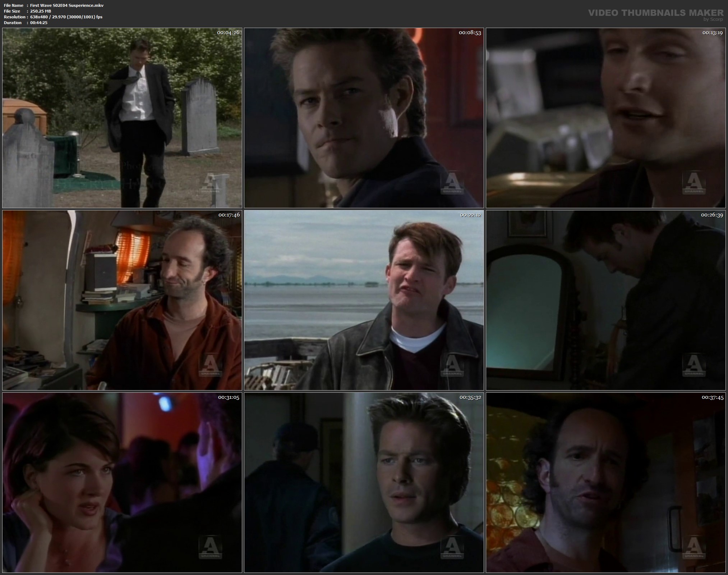The image size is (728, 575).
Task: Click the A Channel logo in seaside frame
Action: [x=452, y=366]
